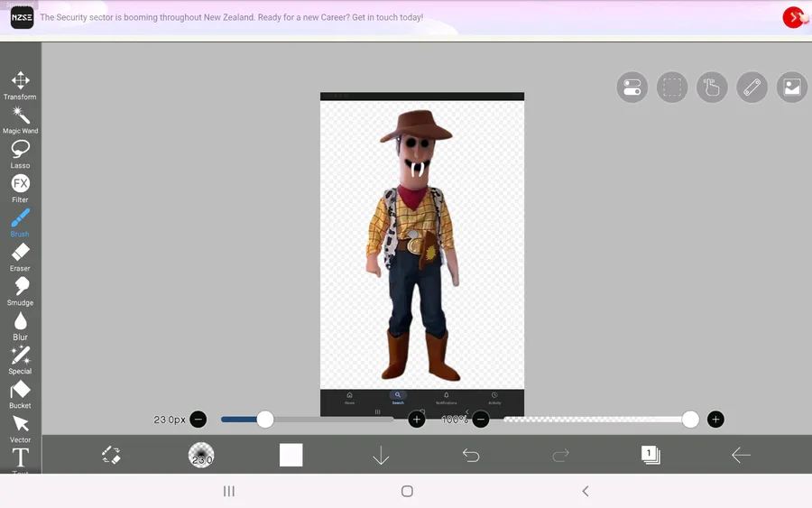Viewport: 812px width, 508px height.
Task: Select the Blur tool
Action: click(20, 327)
